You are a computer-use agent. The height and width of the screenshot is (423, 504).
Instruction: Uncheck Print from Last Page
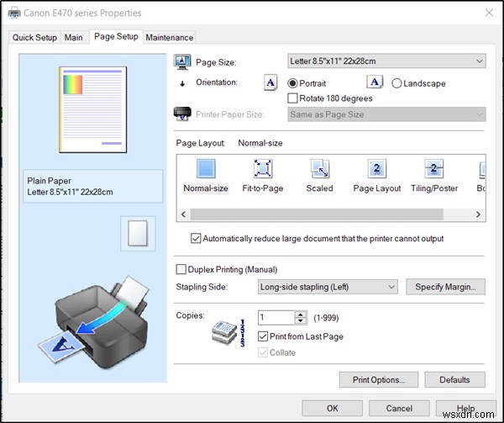(x=263, y=336)
